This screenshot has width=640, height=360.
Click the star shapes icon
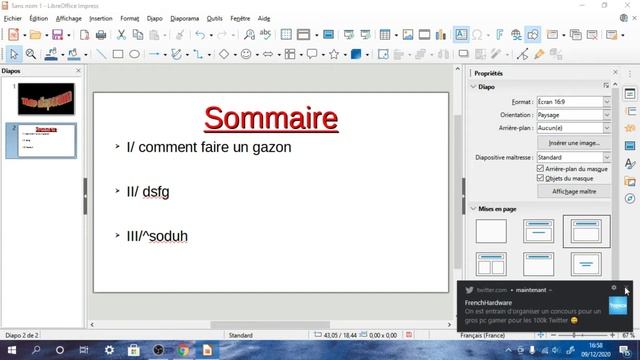(334, 54)
